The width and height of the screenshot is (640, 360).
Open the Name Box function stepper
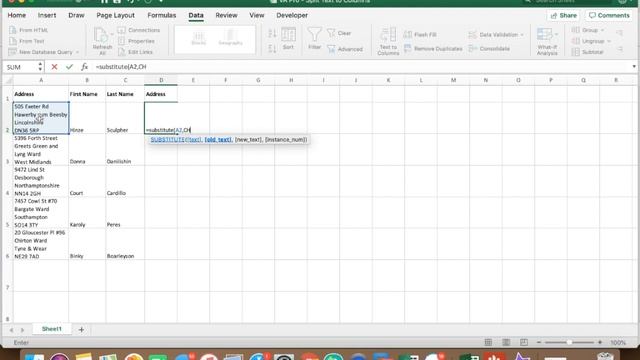[x=40, y=67]
